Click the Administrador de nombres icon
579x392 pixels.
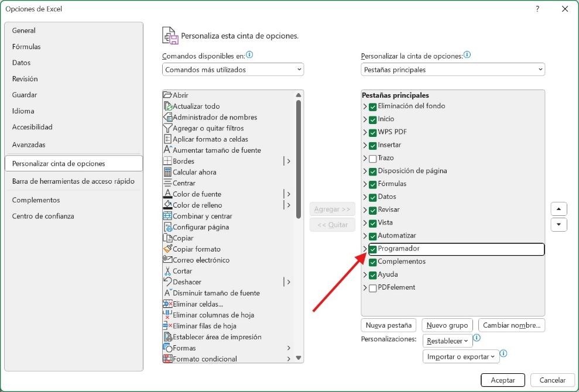click(x=167, y=117)
